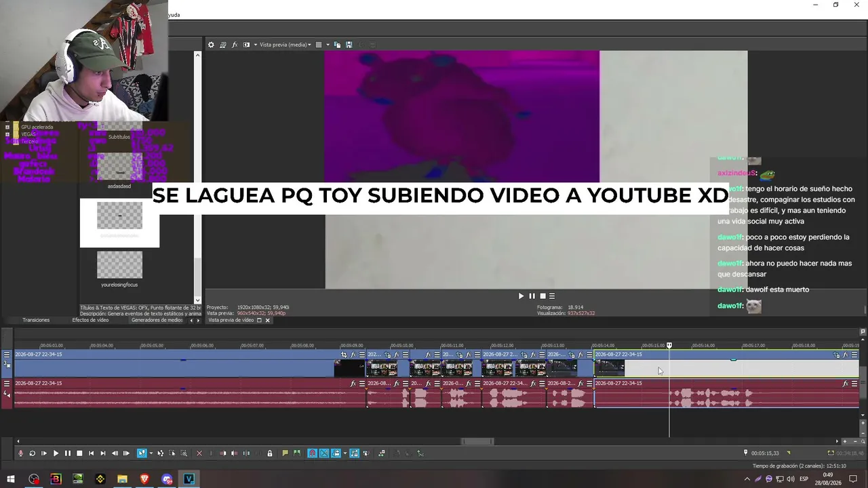Switch to the Generadores de medios tab
Image resolution: width=868 pixels, height=488 pixels.
click(x=157, y=320)
